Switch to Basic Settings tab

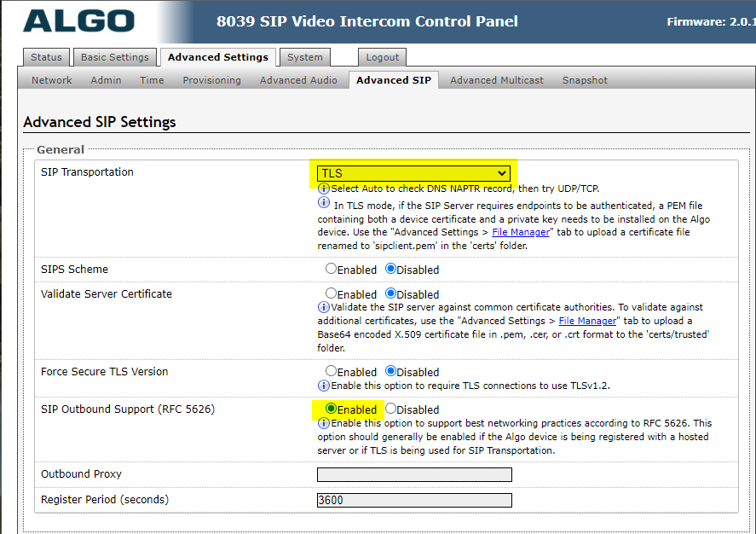[x=115, y=57]
